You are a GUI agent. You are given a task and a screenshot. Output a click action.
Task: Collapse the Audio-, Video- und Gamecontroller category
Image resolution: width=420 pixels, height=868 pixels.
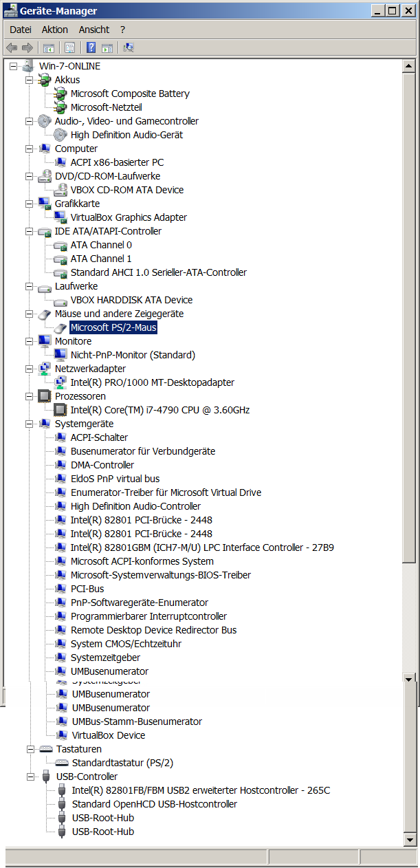[29, 121]
